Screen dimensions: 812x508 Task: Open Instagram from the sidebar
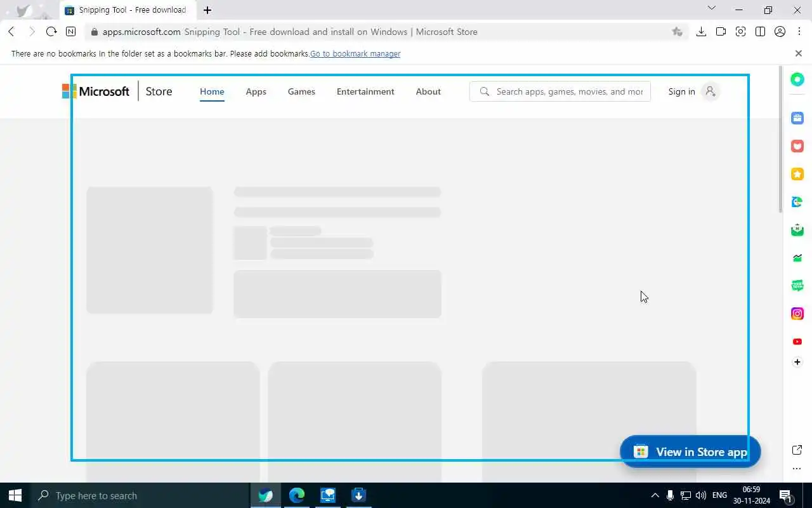797,314
